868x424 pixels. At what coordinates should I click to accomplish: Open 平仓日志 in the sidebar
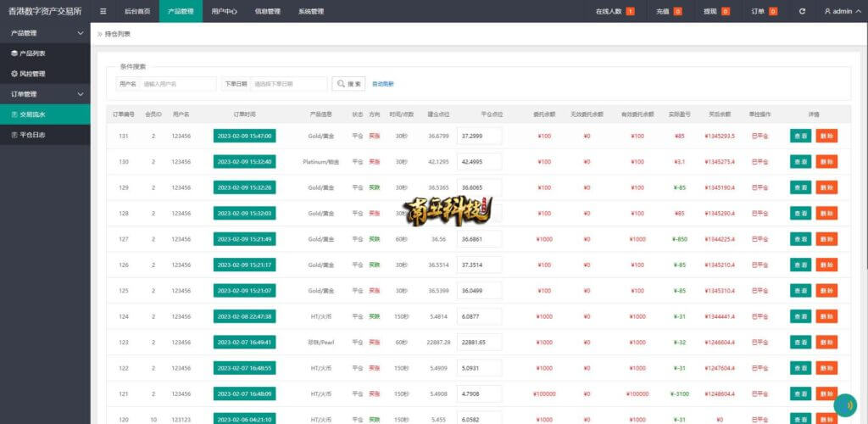click(45, 135)
